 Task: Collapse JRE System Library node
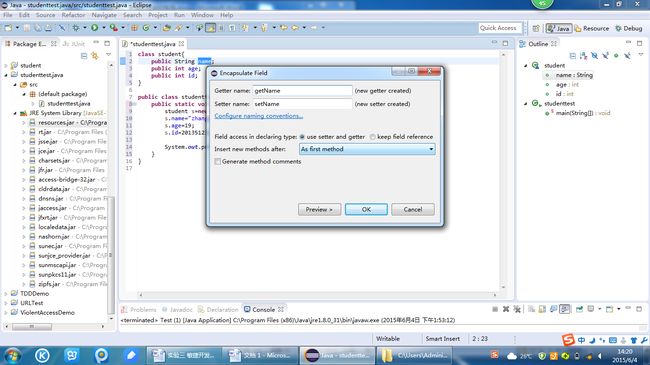[x=15, y=113]
